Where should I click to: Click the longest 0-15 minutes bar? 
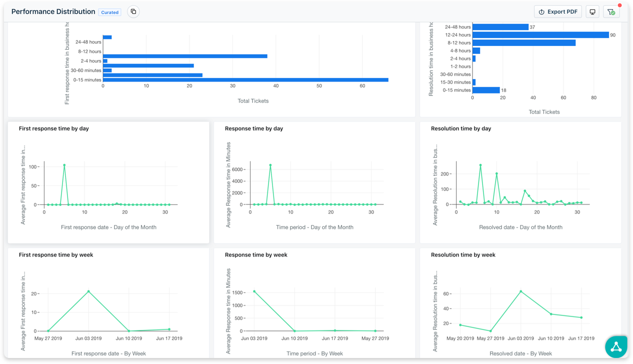(245, 79)
